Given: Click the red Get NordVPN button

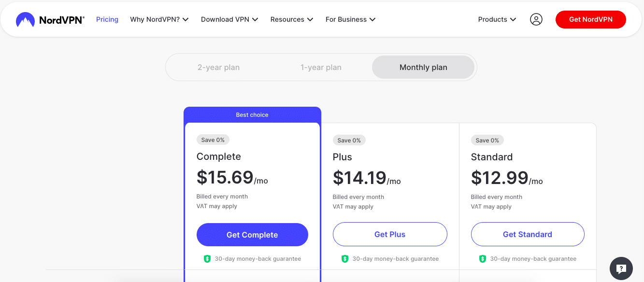Looking at the screenshot, I should 590,19.
